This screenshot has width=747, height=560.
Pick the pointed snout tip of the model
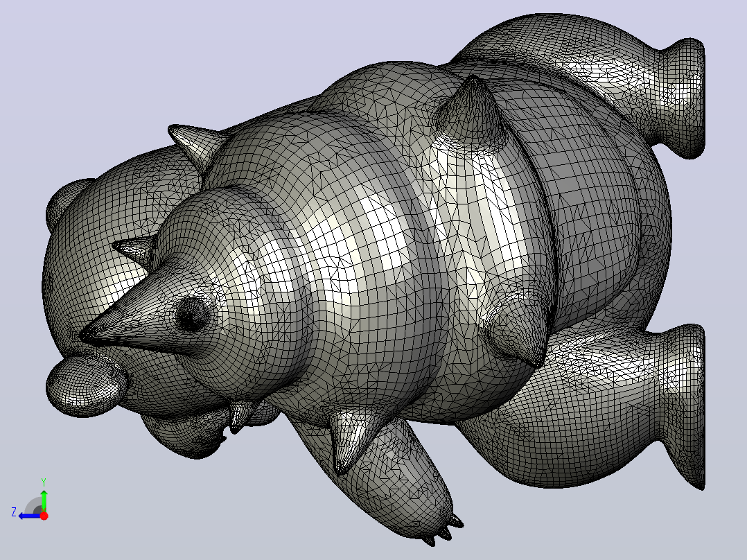point(88,335)
